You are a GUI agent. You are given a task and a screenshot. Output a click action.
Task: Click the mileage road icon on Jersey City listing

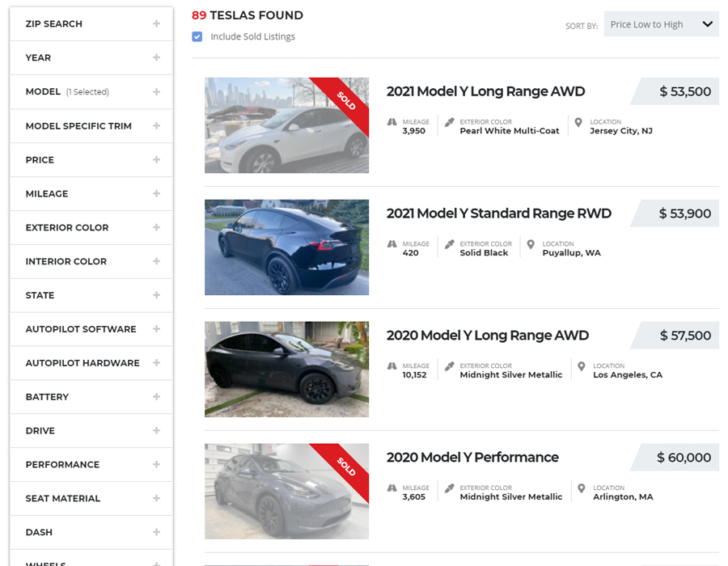pyautogui.click(x=392, y=123)
